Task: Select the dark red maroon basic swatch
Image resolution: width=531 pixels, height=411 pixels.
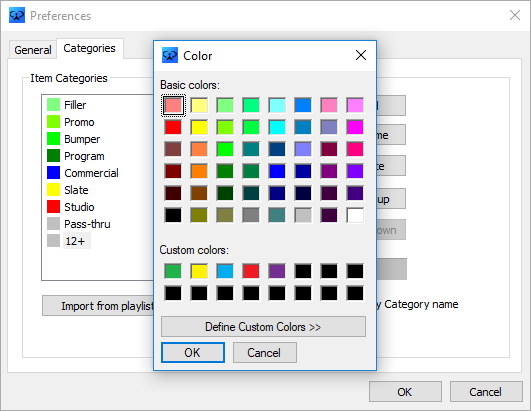Action: [x=173, y=171]
